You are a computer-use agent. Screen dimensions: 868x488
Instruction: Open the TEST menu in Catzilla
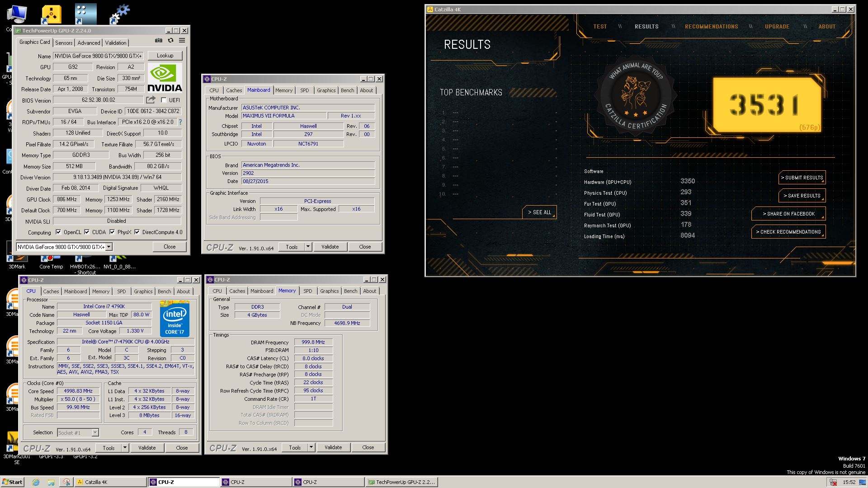pos(600,27)
